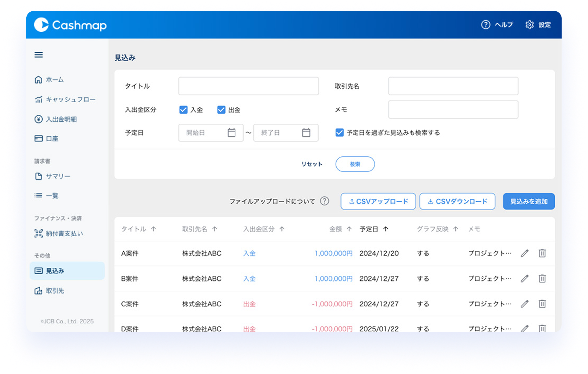Sort by 予定日 column arrow
The width and height of the screenshot is (588, 374).
[x=386, y=229]
